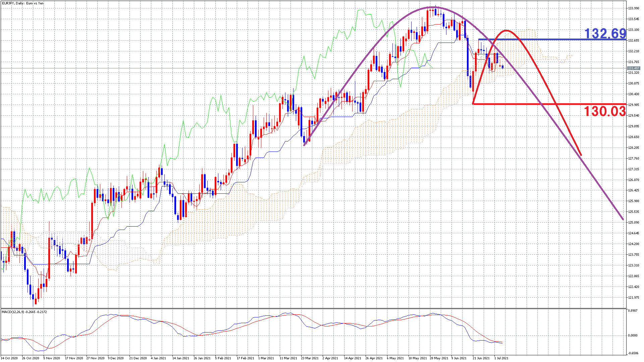This screenshot has height=362, width=644.
Task: Click the 133.990 price on the axis
Action: tap(633, 8)
